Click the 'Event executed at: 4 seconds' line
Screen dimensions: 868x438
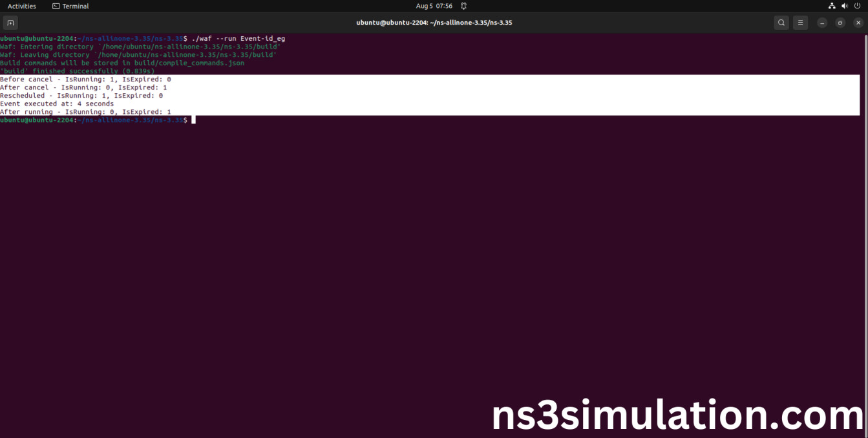coord(57,104)
